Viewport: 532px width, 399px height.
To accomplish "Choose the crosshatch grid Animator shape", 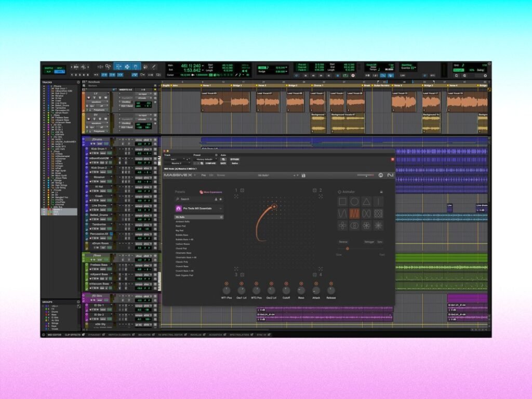I will pyautogui.click(x=378, y=214).
